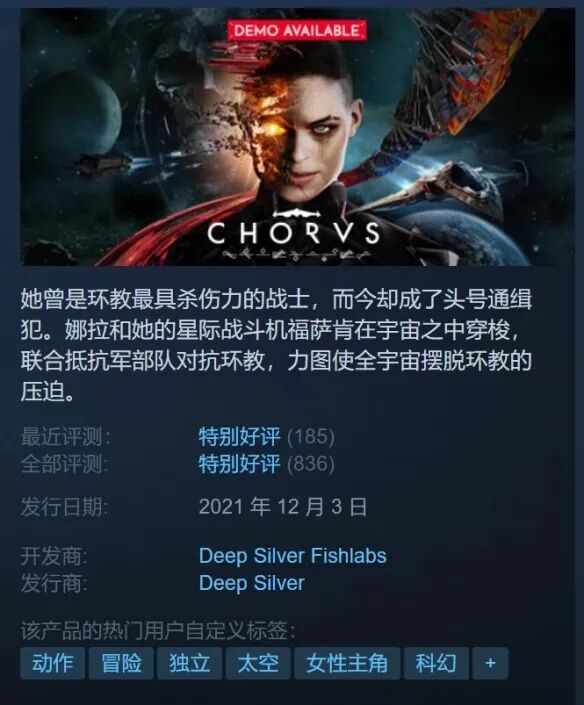
Task: Select the 太空 tag
Action: point(258,663)
